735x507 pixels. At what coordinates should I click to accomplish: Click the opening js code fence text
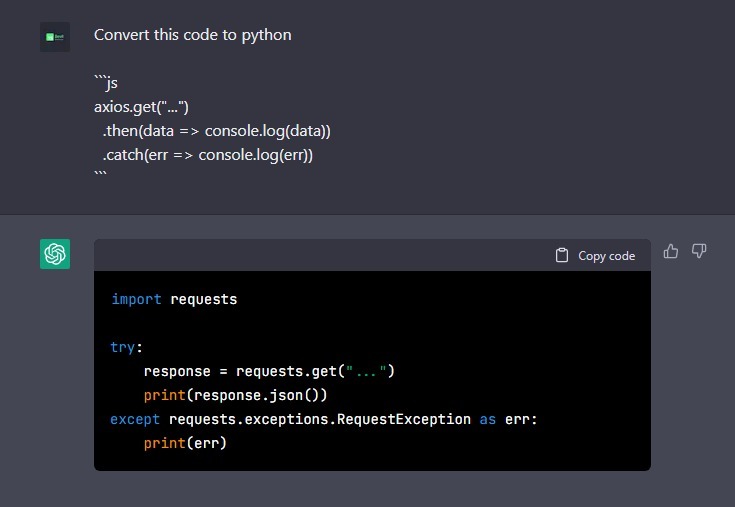coord(106,83)
